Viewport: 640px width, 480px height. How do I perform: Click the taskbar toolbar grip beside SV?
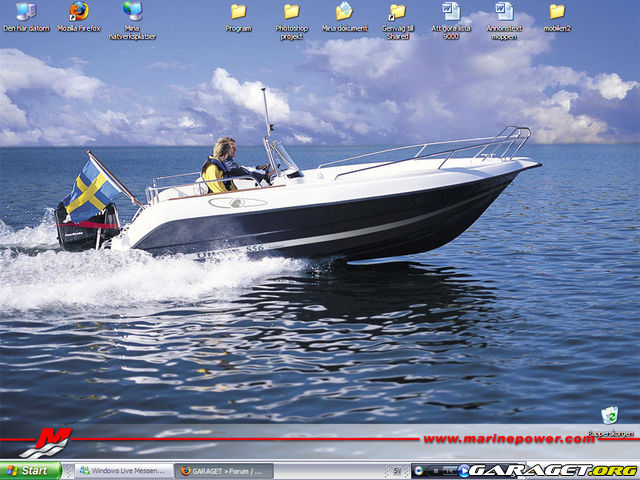(x=385, y=470)
